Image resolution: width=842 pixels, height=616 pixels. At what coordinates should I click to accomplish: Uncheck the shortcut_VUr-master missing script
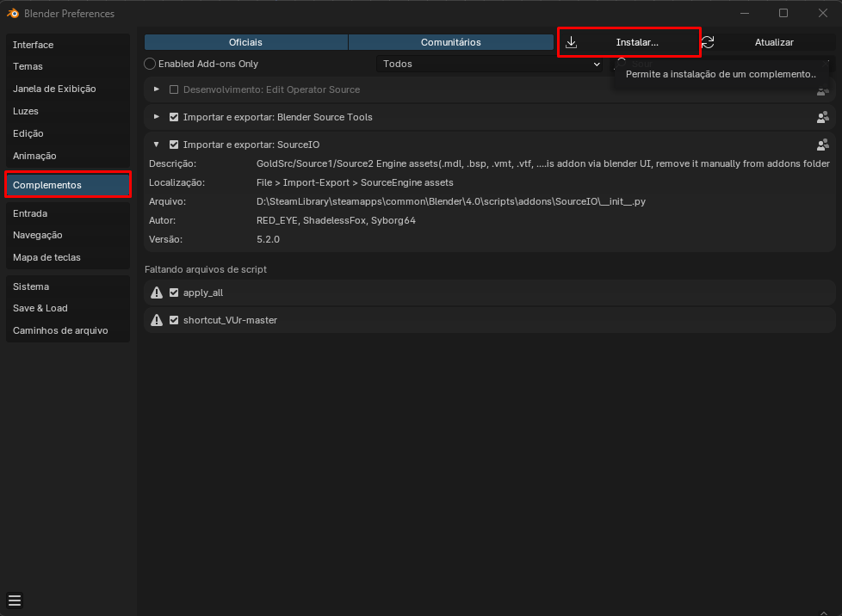point(174,320)
